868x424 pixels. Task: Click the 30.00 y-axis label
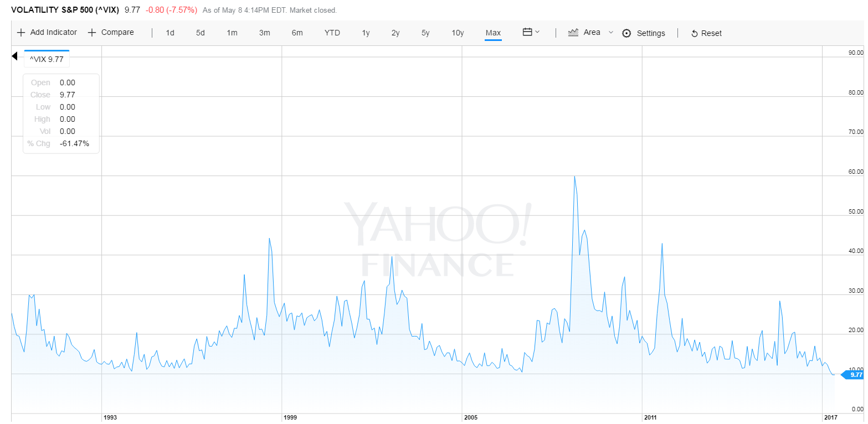coord(856,291)
